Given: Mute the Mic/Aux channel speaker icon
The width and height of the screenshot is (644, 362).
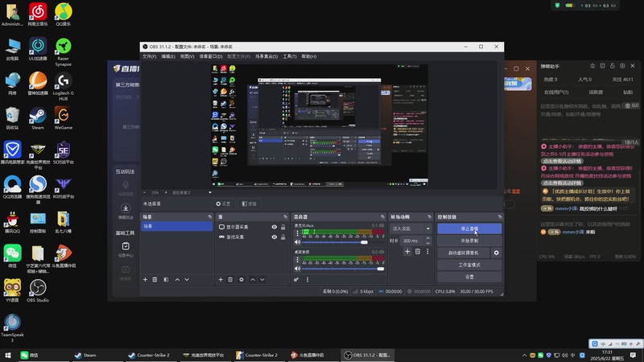Looking at the screenshot, I should 297,242.
